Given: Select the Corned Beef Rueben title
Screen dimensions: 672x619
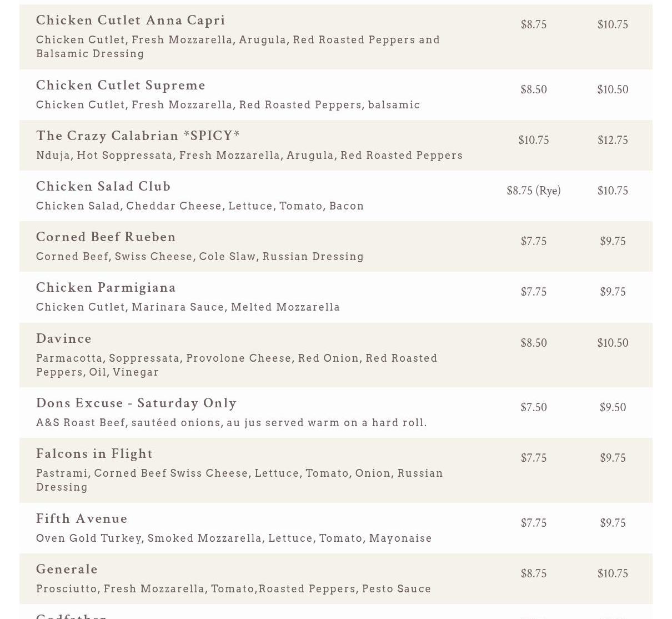Looking at the screenshot, I should click(x=106, y=237).
